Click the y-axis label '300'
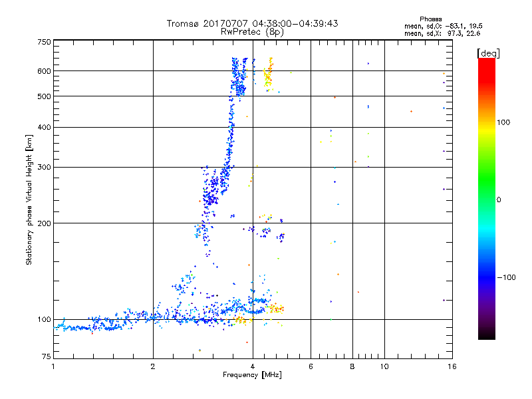 [x=44, y=167]
